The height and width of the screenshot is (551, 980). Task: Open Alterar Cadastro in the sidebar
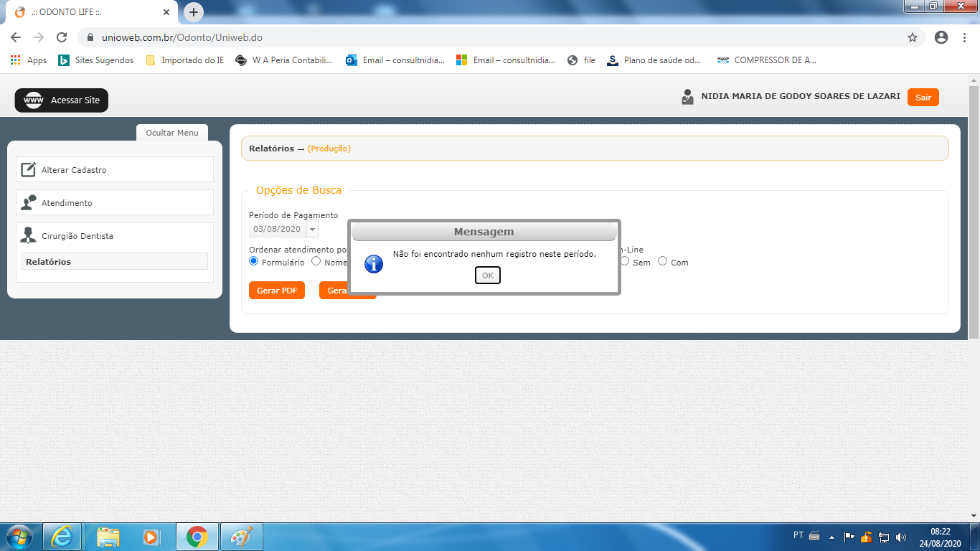pyautogui.click(x=115, y=169)
